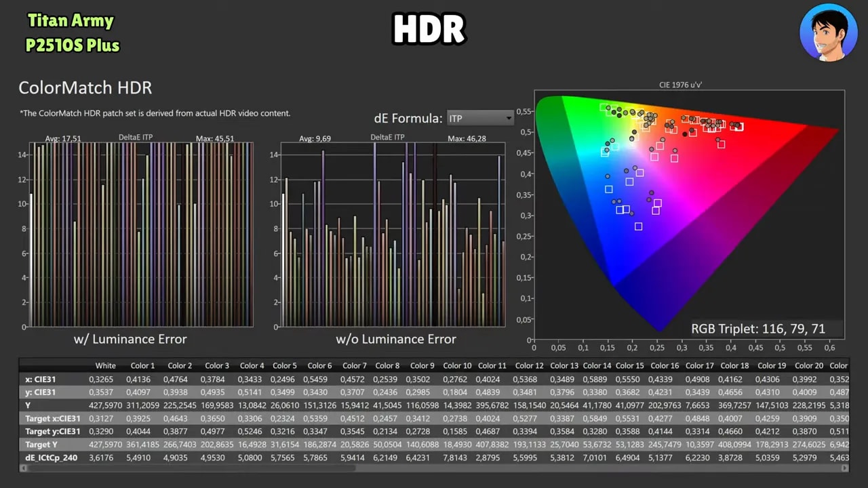Click the cell value '3,6176' in dE row

pos(102,457)
